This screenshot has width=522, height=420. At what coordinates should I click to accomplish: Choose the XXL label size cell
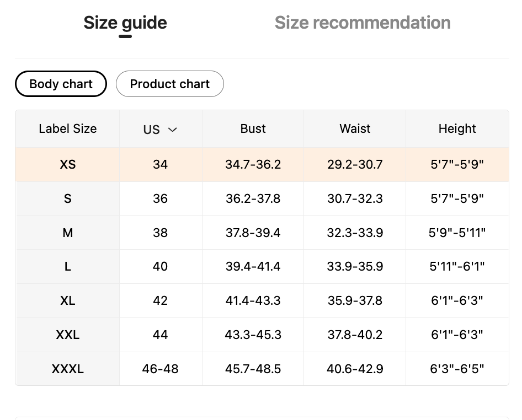pos(67,335)
